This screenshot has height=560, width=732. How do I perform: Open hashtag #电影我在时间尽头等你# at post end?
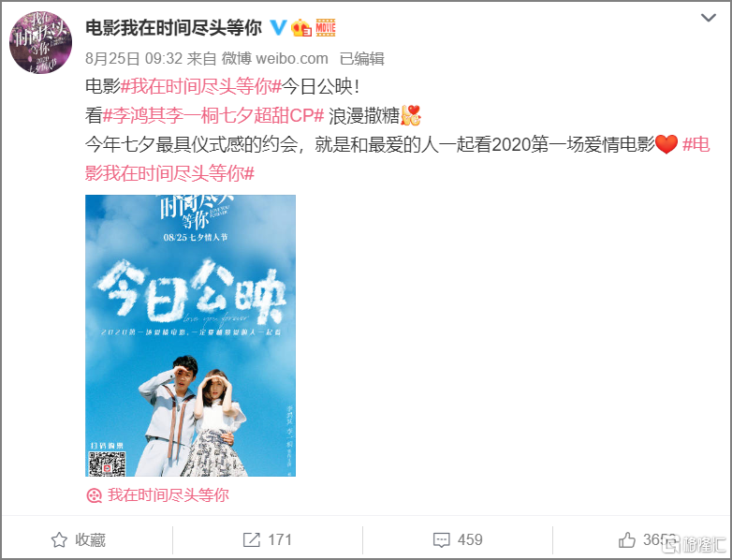(397, 159)
